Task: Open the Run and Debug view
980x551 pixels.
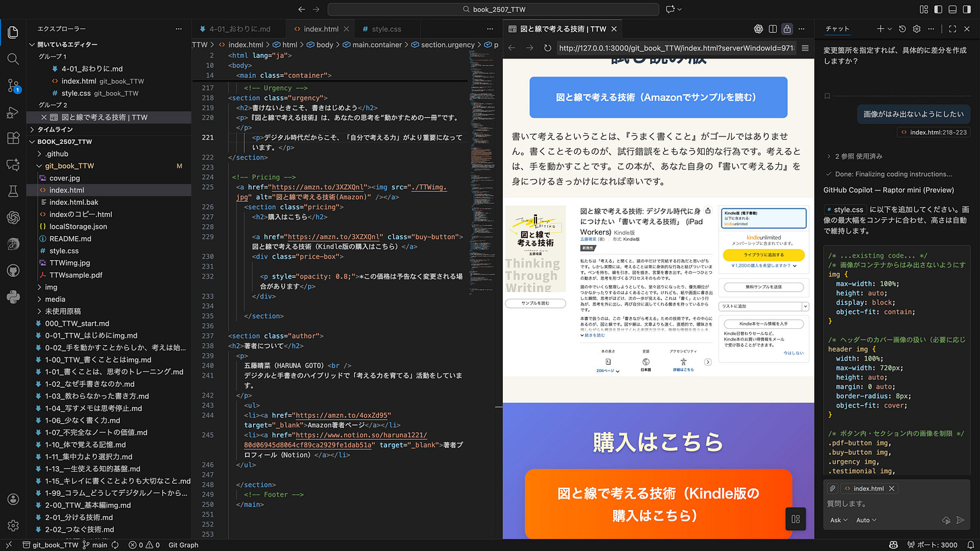Action: click(x=13, y=112)
